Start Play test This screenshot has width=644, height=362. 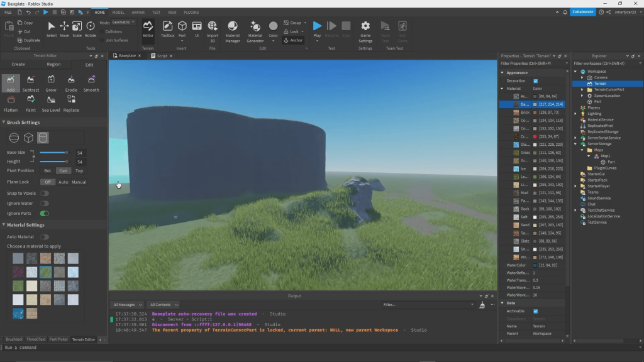point(317,30)
